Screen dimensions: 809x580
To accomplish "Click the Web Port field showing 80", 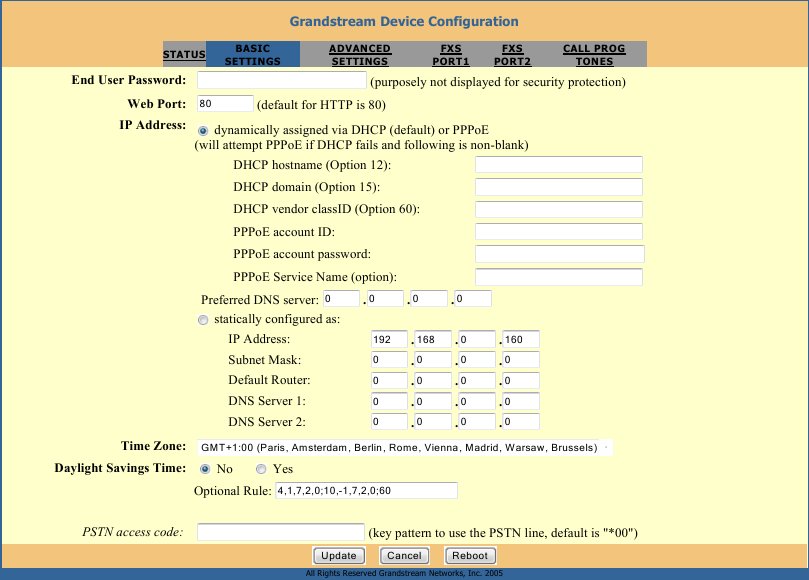I will pyautogui.click(x=225, y=103).
